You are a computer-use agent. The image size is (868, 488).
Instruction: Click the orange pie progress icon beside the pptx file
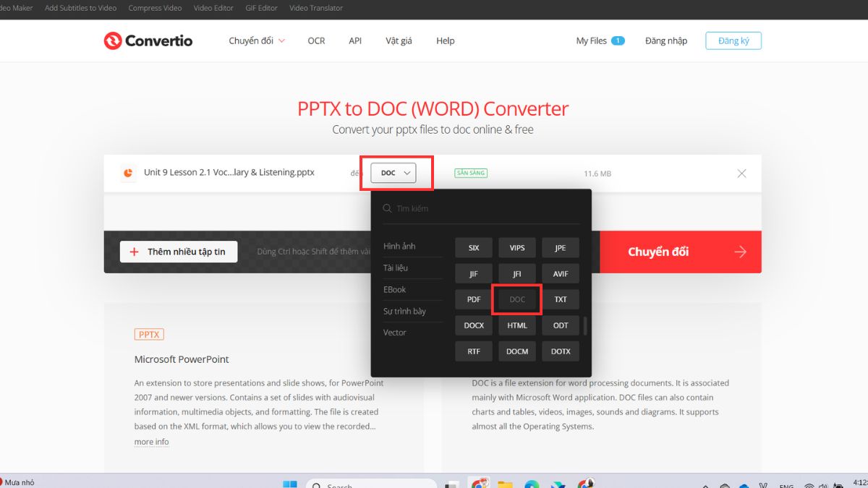(x=128, y=173)
